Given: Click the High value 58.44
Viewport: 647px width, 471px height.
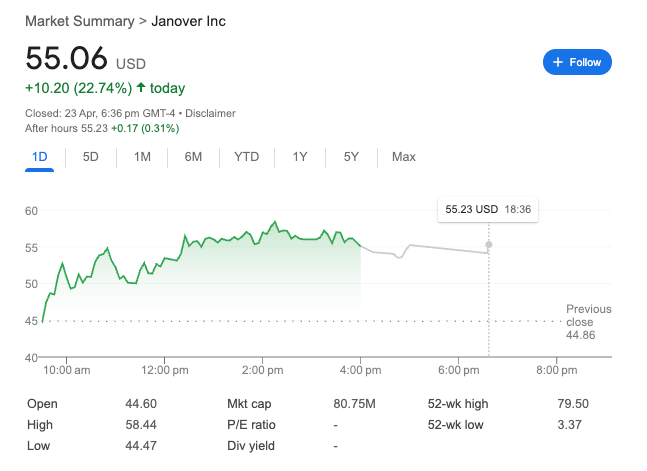Looking at the screenshot, I should click(x=141, y=425).
